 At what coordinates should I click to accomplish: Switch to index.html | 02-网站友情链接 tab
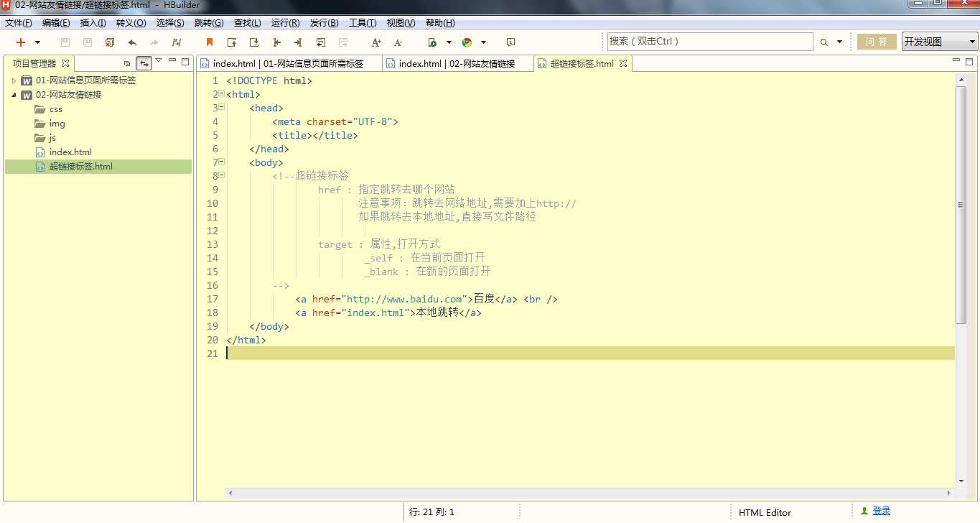point(457,63)
